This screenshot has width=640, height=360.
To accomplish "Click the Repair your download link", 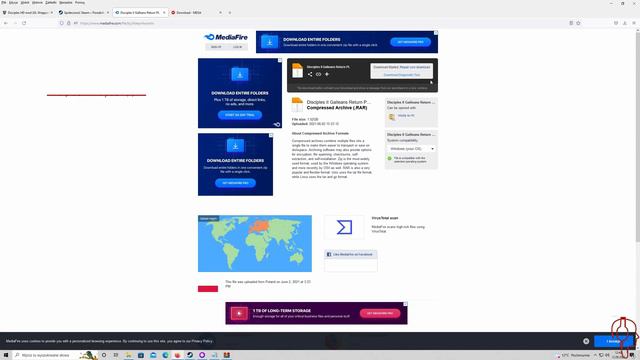I will [415, 67].
